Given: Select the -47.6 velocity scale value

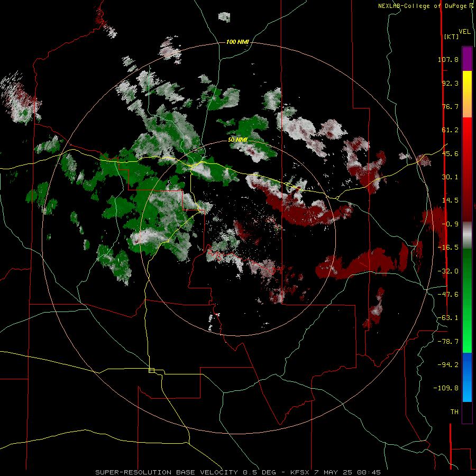Looking at the screenshot, I should coord(448,295).
